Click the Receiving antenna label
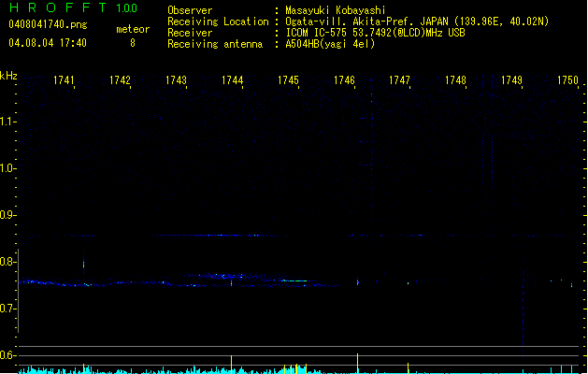 click(x=215, y=44)
